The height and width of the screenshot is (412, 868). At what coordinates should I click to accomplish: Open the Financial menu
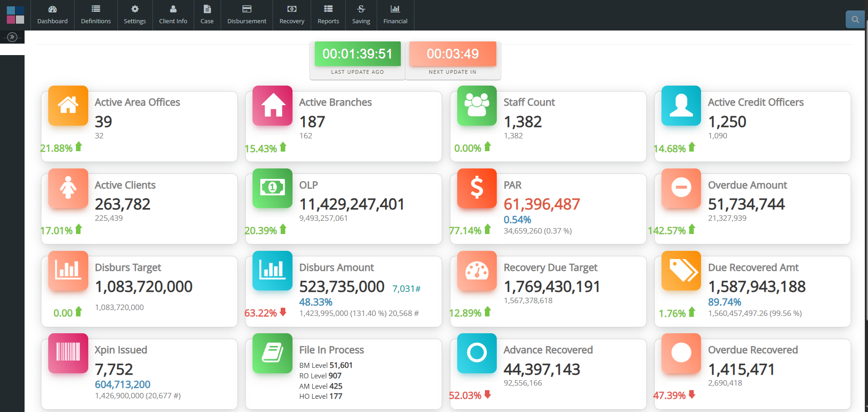(x=395, y=15)
